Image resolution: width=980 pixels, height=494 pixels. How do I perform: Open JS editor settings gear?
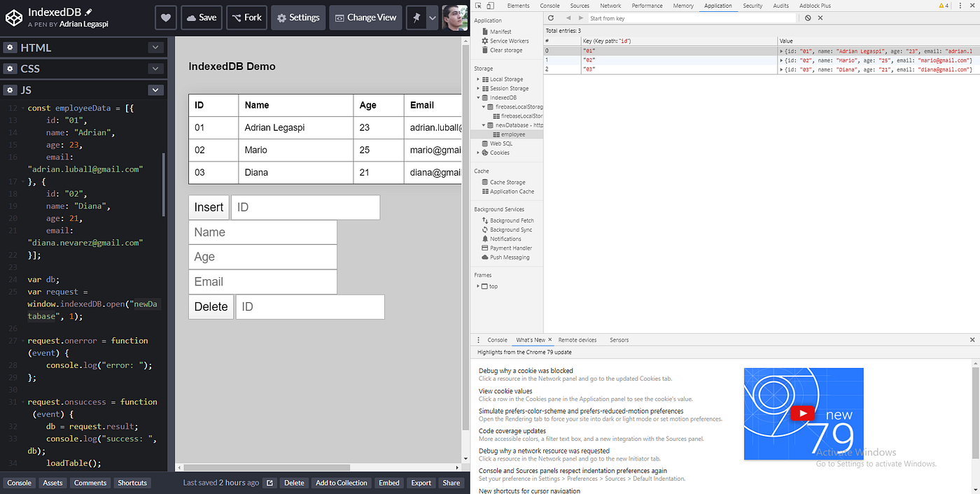(10, 90)
